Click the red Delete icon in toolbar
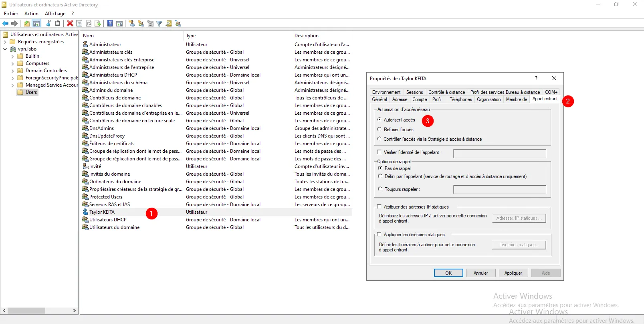The height and width of the screenshot is (324, 644). (70, 24)
